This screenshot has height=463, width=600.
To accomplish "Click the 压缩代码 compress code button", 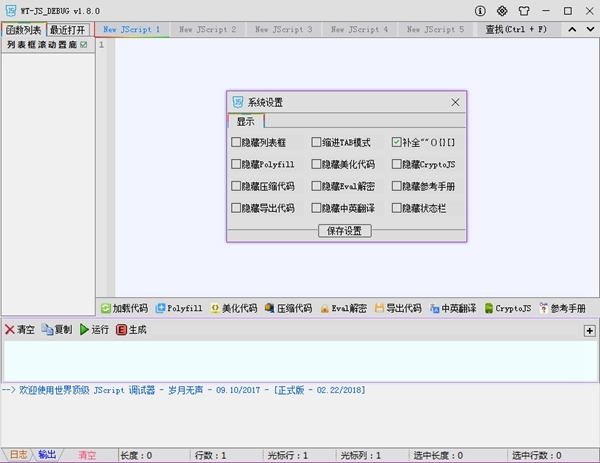I will (x=289, y=308).
